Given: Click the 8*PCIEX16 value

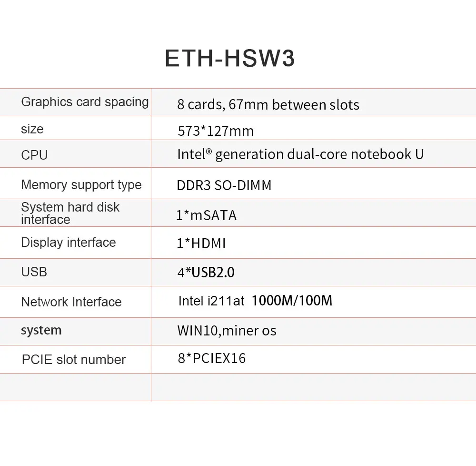Looking at the screenshot, I should tap(212, 358).
